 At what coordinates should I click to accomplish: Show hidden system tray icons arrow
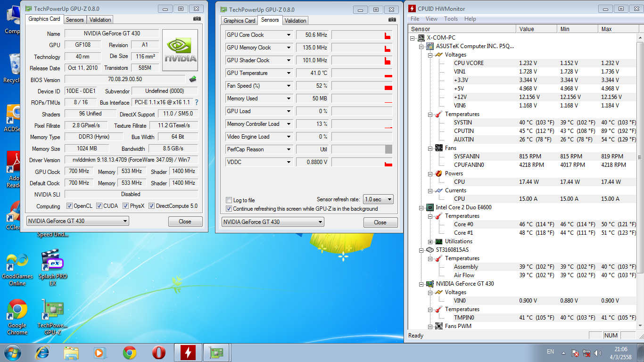pos(563,353)
